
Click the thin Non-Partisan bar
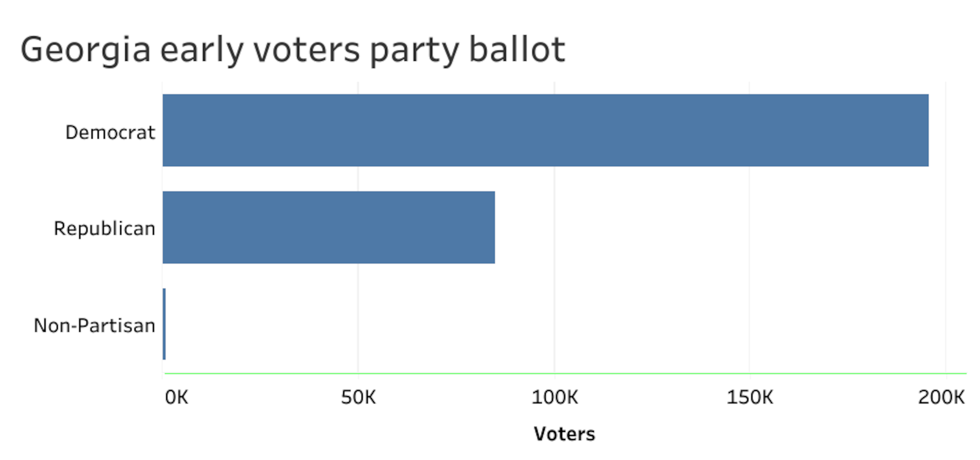coord(164,324)
